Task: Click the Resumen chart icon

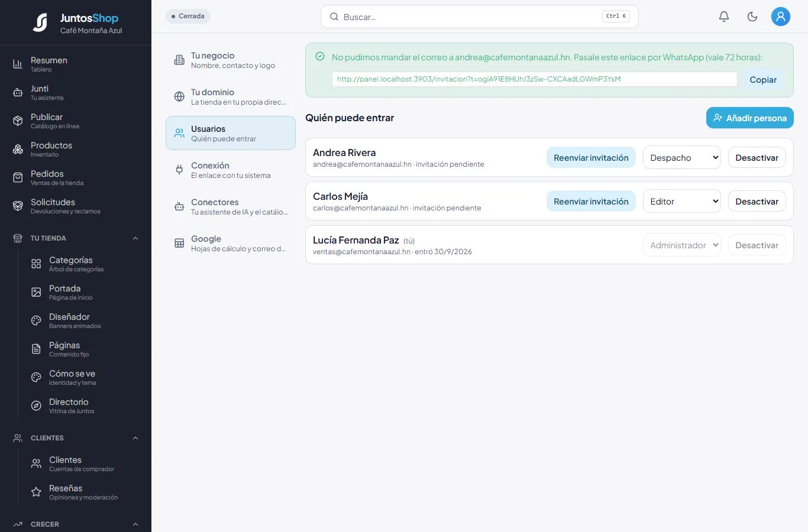Action: [x=18, y=64]
